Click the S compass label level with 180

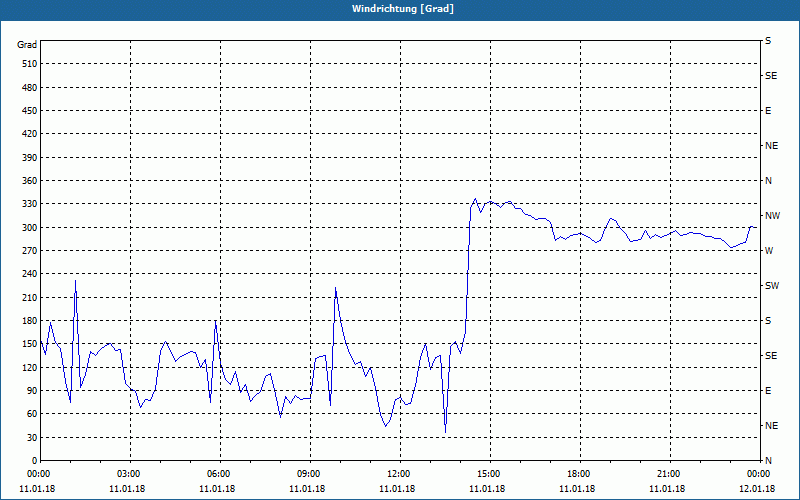(768, 321)
